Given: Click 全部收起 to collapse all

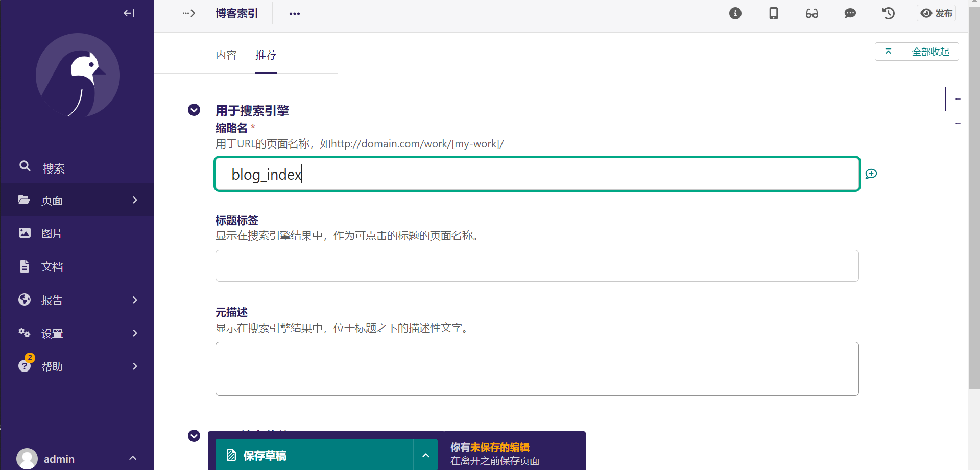Looking at the screenshot, I should (x=917, y=52).
